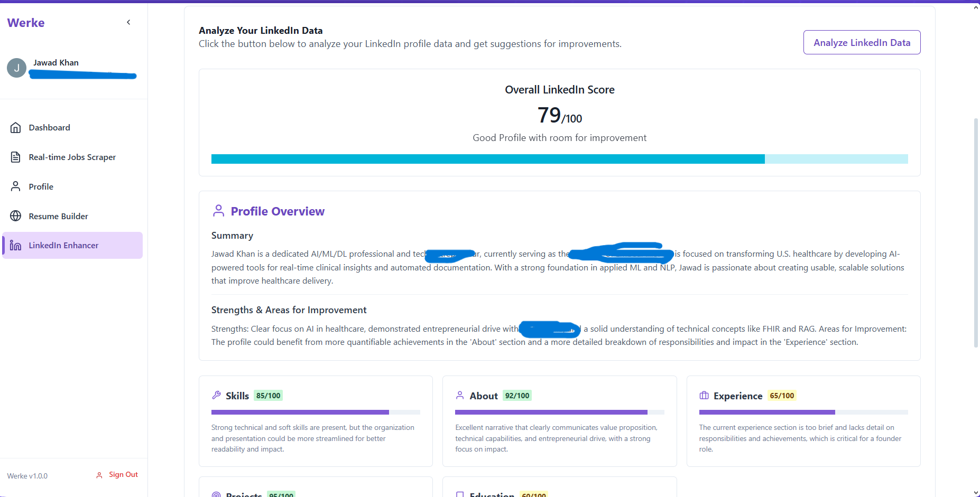Click the Analyze Your LinkedIn Data heading
The image size is (980, 497).
(261, 31)
